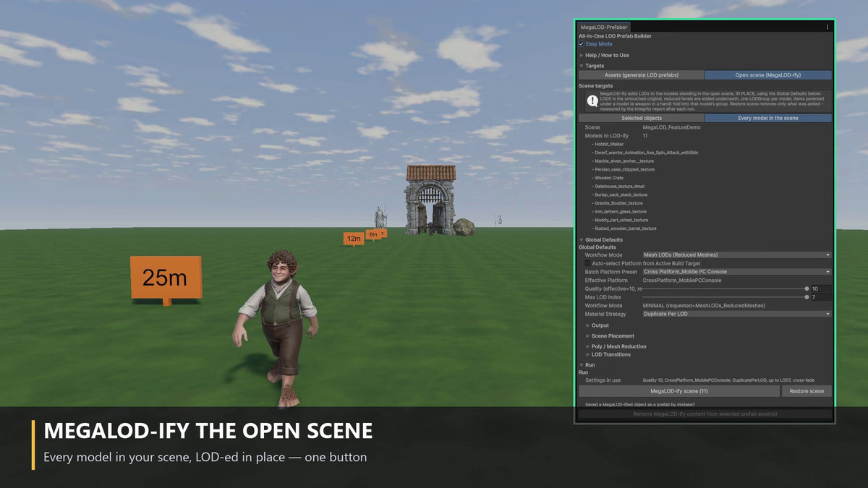The image size is (868, 488).
Task: Click the Hobbit_Walker model entry
Action: (608, 144)
